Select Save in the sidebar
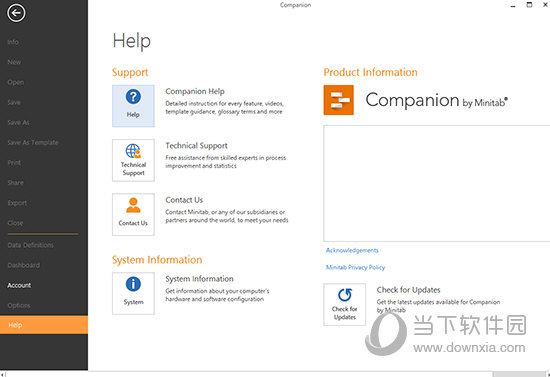The width and height of the screenshot is (550, 377). (x=14, y=102)
